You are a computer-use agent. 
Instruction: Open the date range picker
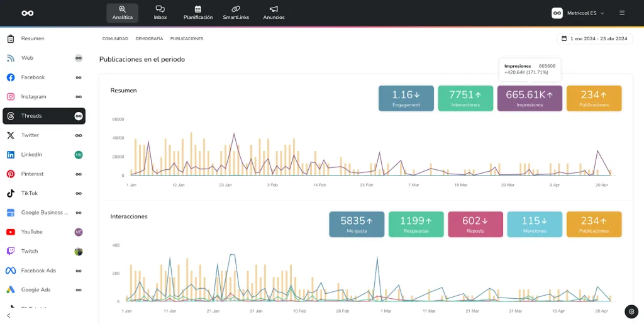(595, 38)
